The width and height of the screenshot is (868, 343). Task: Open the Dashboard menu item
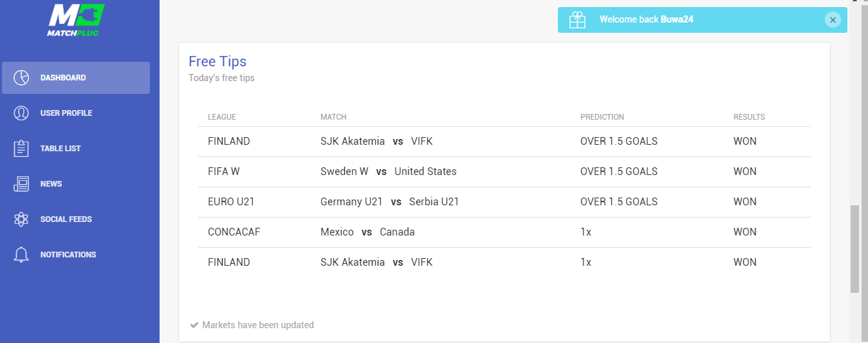[76, 78]
